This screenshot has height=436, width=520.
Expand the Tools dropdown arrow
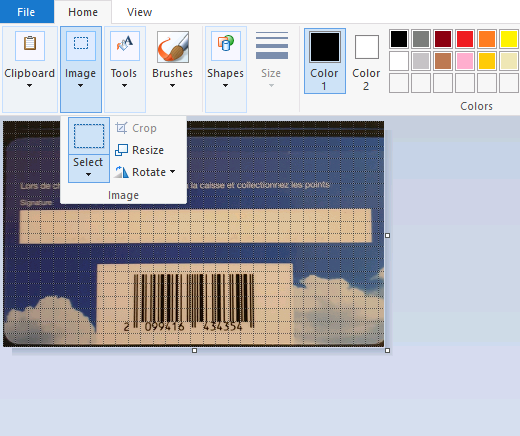click(124, 86)
